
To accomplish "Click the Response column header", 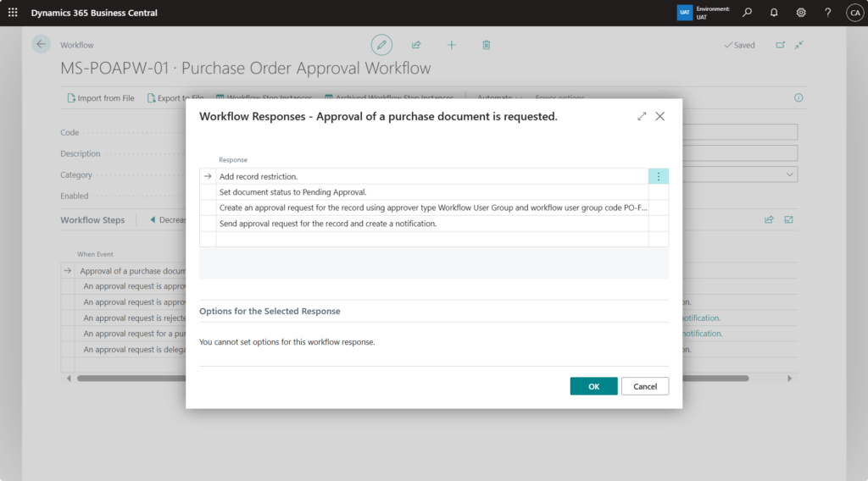I will pos(233,160).
